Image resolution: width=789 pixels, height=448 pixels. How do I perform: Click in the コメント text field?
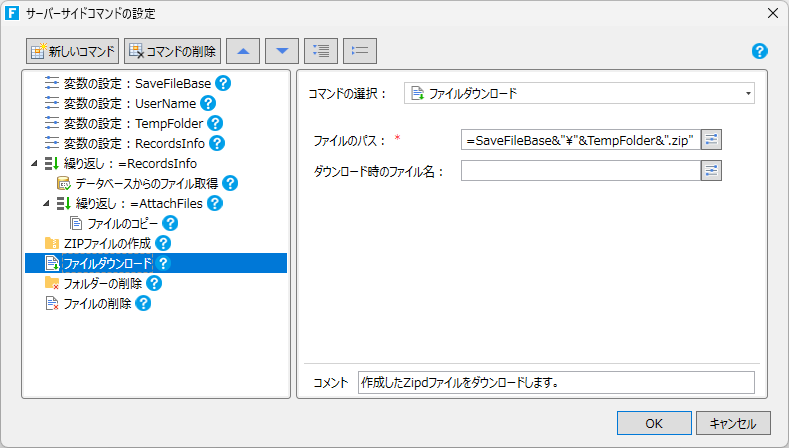coord(555,383)
